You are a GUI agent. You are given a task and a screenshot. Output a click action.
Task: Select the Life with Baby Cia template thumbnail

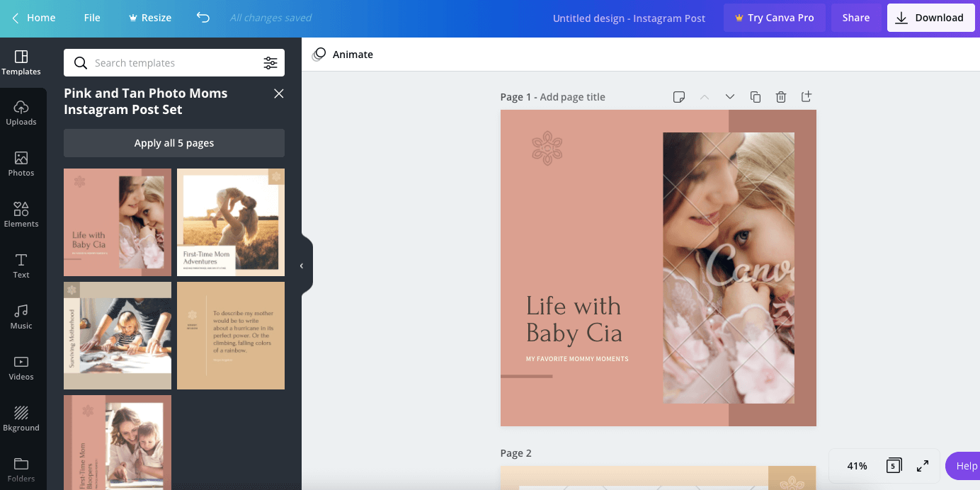pos(117,221)
